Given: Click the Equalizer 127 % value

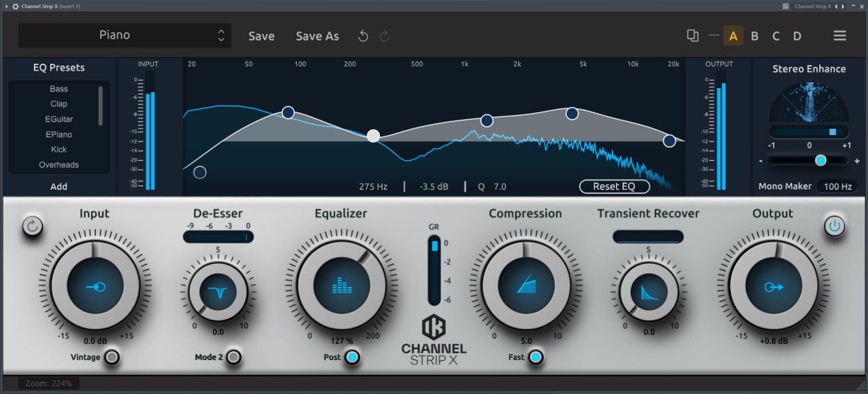Looking at the screenshot, I should point(342,341).
